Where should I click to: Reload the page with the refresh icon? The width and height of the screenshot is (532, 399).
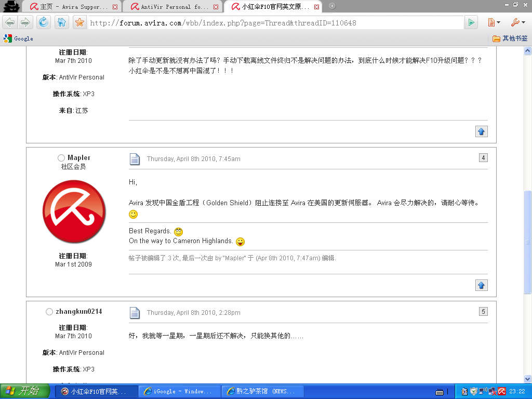click(44, 22)
